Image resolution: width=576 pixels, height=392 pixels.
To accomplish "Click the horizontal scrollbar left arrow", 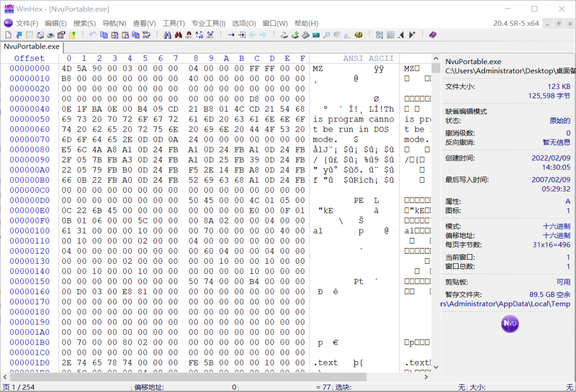I will click(x=4, y=377).
